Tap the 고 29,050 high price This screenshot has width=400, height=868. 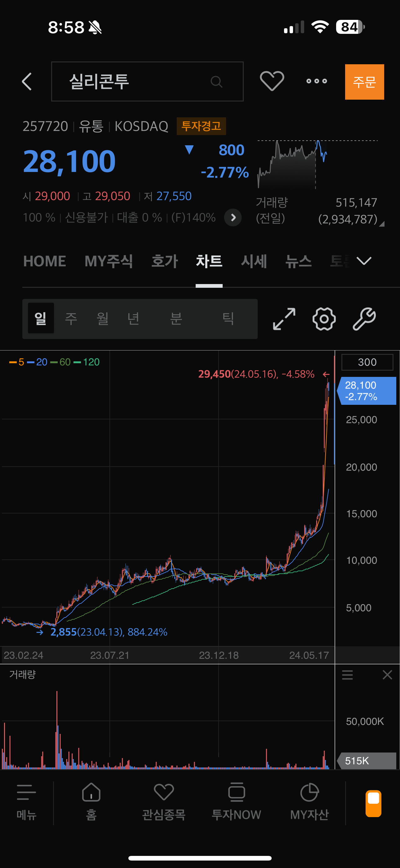106,196
